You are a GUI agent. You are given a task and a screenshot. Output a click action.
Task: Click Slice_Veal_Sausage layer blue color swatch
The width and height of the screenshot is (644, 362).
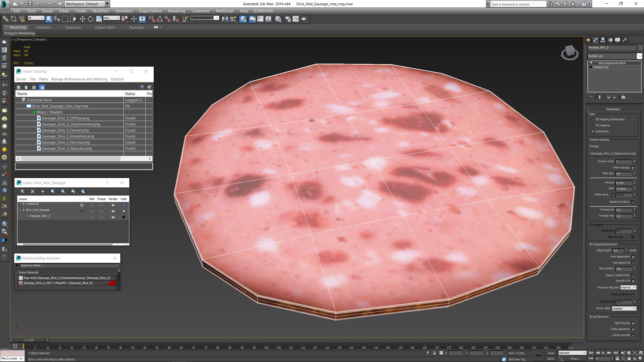click(x=124, y=211)
